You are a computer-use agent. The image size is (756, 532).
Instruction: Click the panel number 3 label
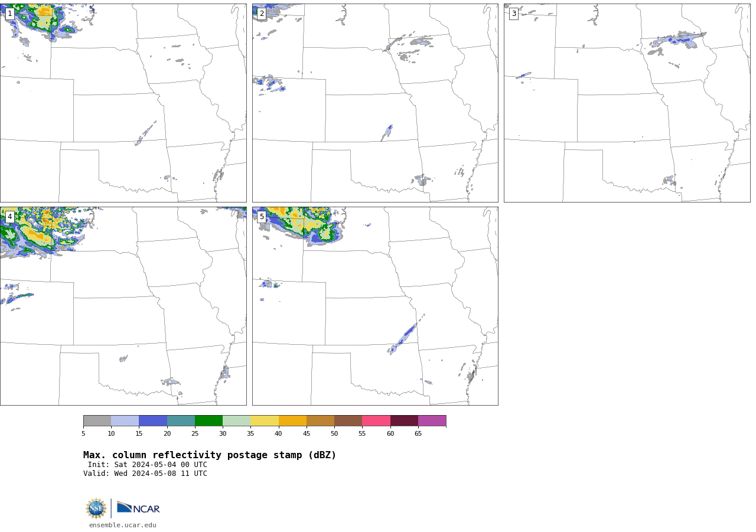pyautogui.click(x=513, y=14)
